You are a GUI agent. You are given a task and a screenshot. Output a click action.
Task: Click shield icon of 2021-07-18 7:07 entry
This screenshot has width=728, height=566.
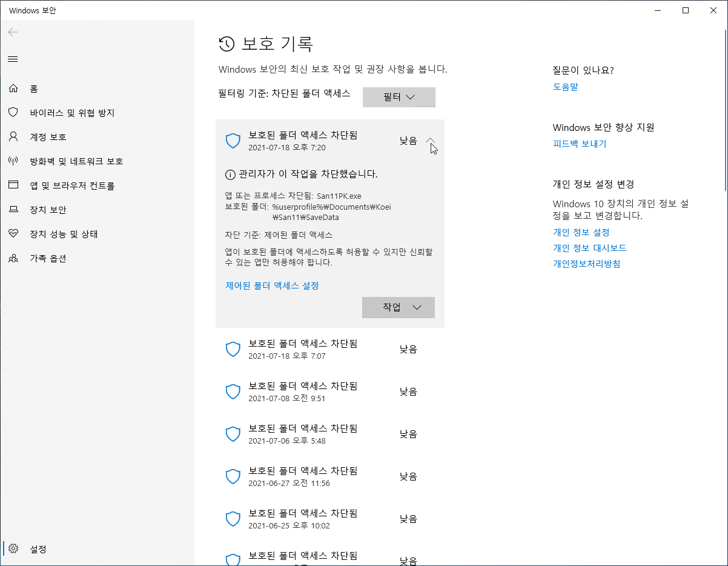(233, 349)
